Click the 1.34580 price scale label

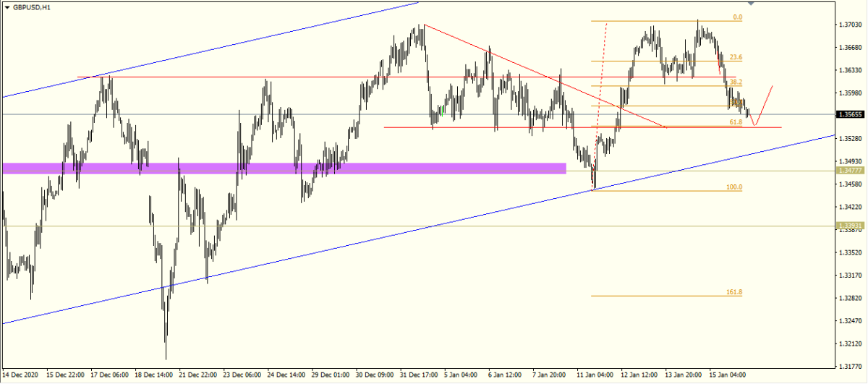pyautogui.click(x=851, y=184)
